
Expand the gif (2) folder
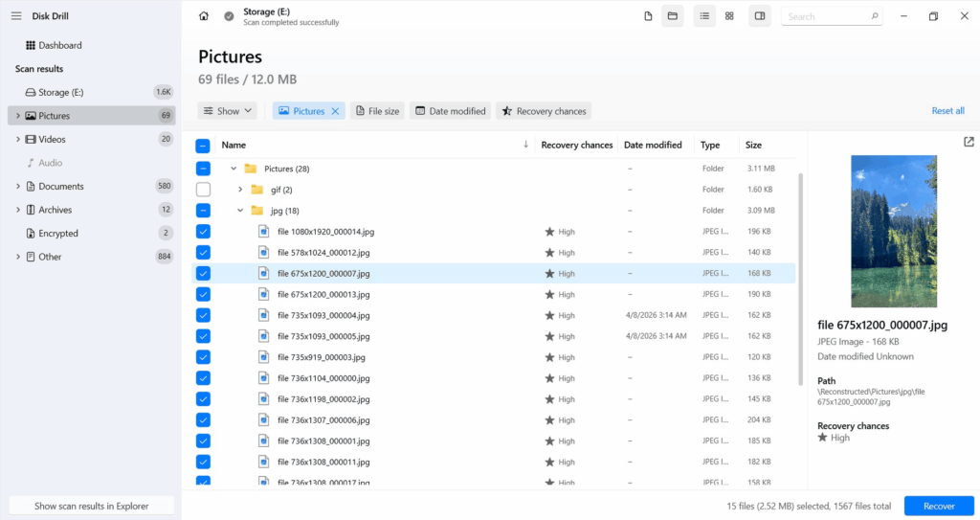[240, 190]
